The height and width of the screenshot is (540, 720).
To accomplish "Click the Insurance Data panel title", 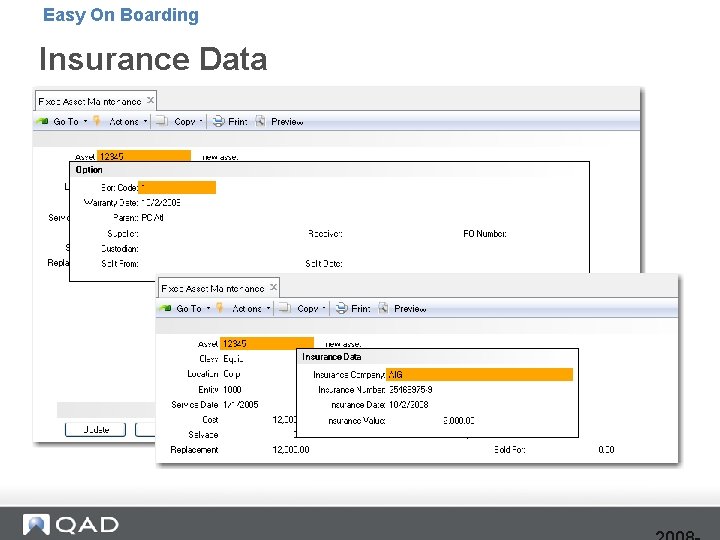I will click(332, 357).
